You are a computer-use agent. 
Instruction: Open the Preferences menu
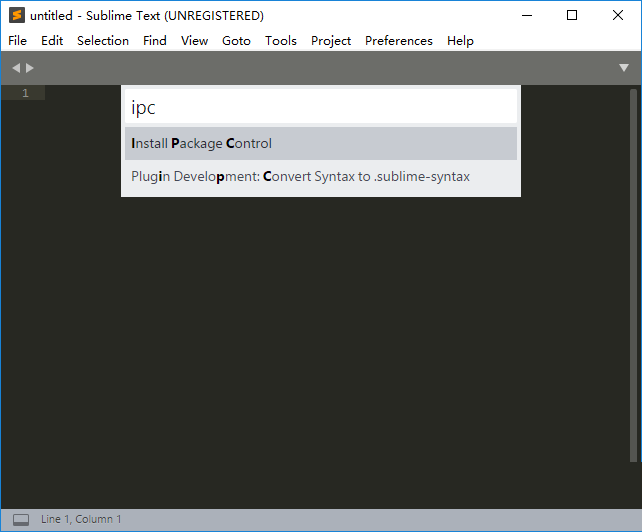[x=399, y=41]
